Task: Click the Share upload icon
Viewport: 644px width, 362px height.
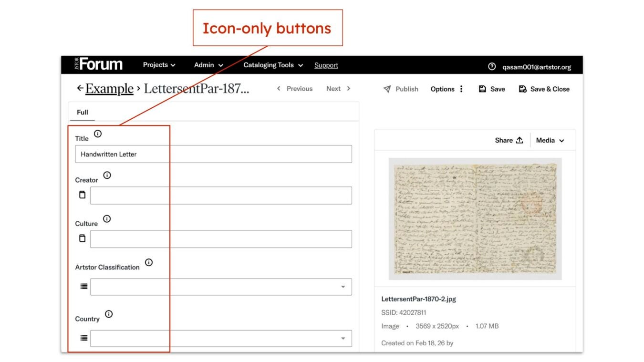Action: coord(520,140)
